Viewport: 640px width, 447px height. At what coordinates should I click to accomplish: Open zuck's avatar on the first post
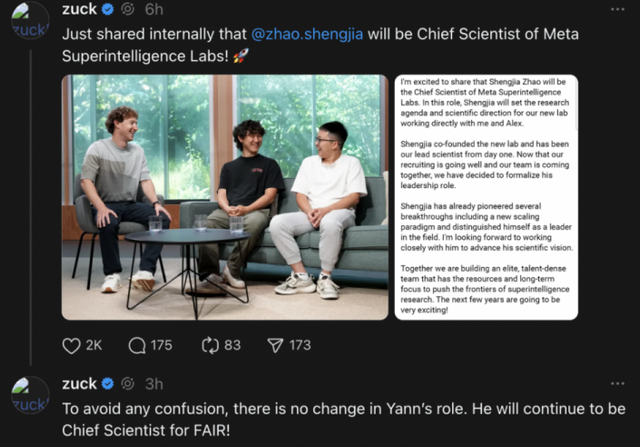tap(29, 22)
